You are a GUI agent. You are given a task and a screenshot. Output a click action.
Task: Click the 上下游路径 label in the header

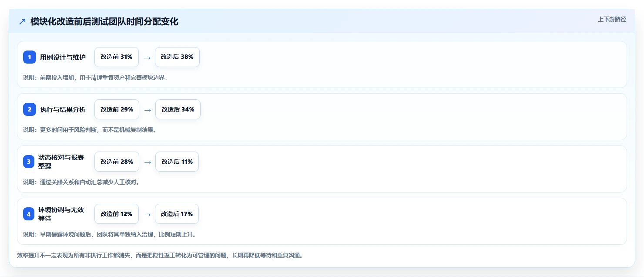click(x=612, y=19)
